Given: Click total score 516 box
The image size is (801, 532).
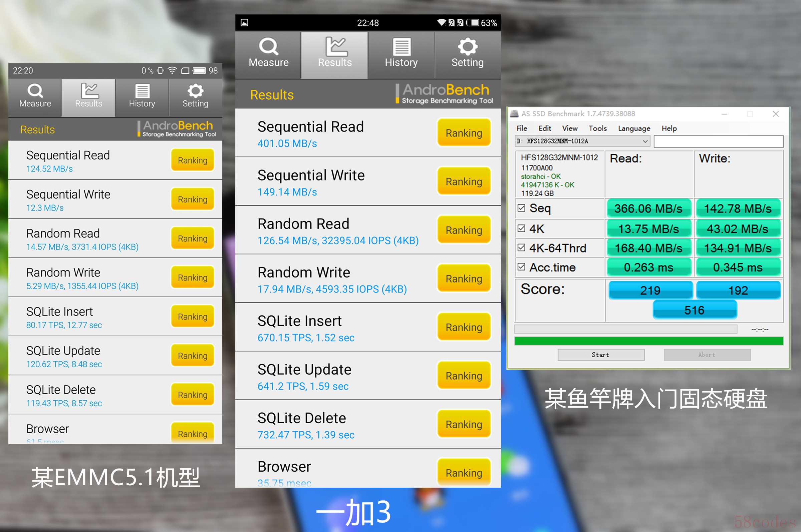Looking at the screenshot, I should point(695,310).
